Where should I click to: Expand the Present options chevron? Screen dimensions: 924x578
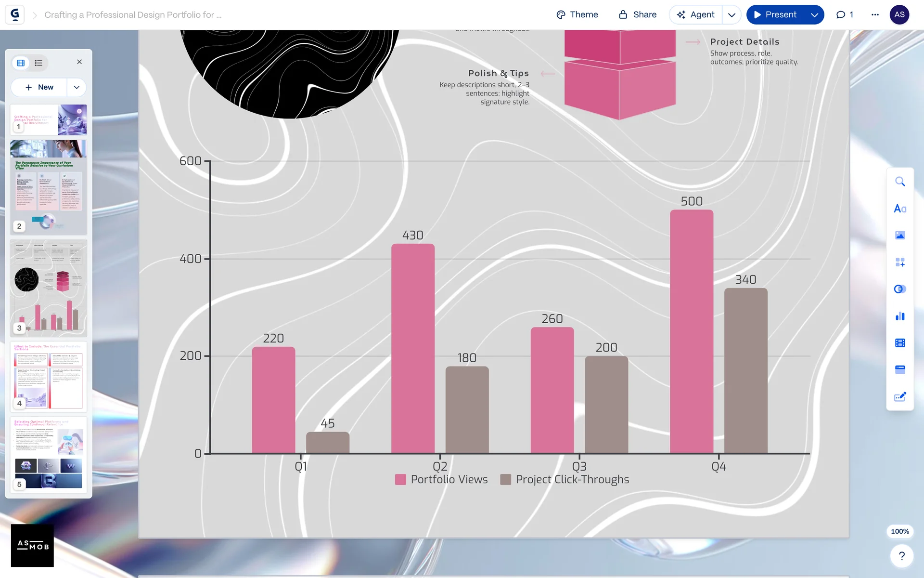[814, 14]
